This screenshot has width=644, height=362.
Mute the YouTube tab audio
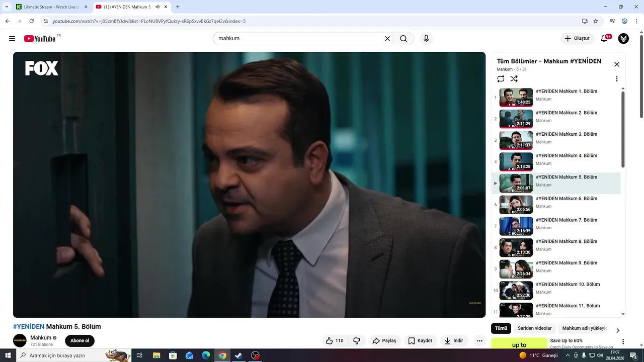[158, 7]
